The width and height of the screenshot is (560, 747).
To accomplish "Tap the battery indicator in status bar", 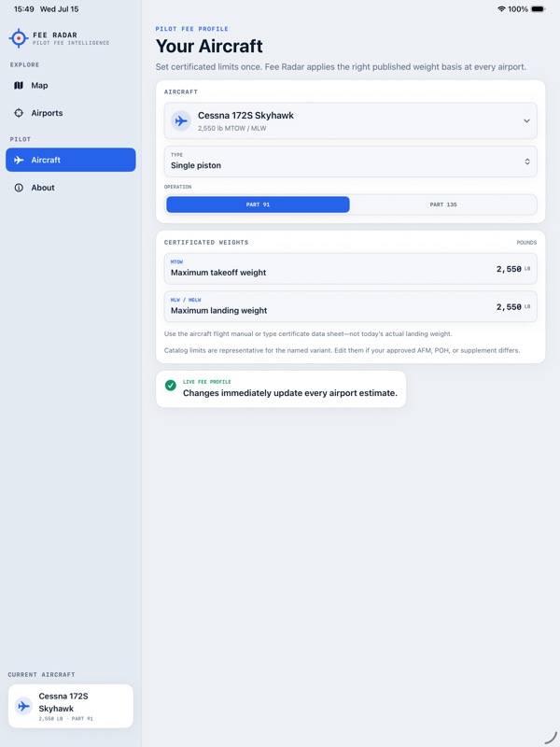I will coord(539,9).
